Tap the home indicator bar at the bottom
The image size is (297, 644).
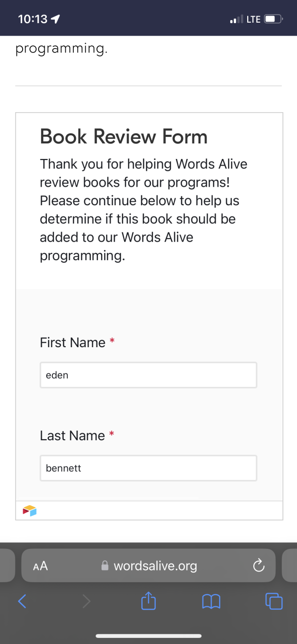click(x=148, y=636)
